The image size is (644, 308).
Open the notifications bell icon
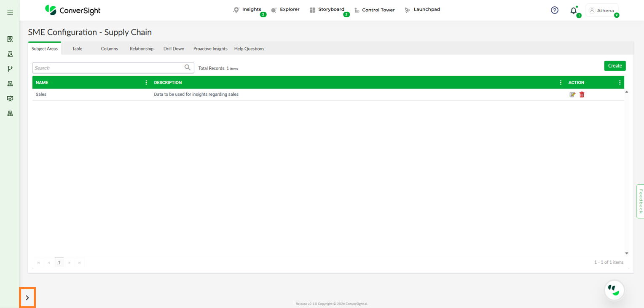573,11
